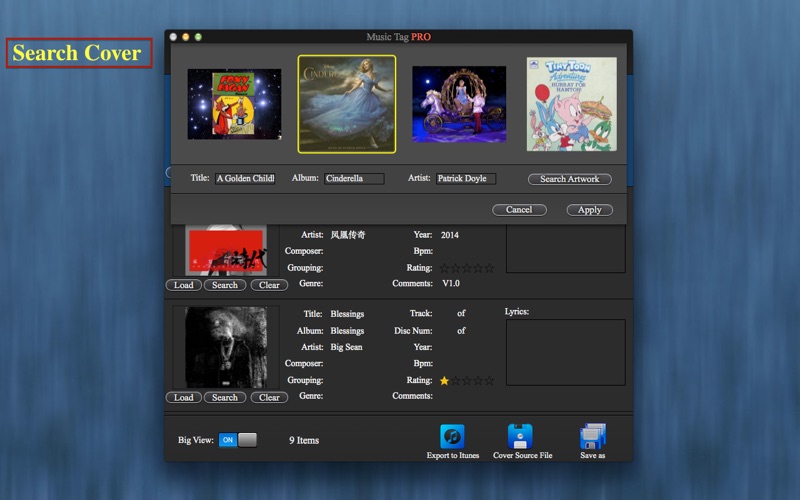
Task: Click the red album cover of 2014 track
Action: click(x=226, y=251)
